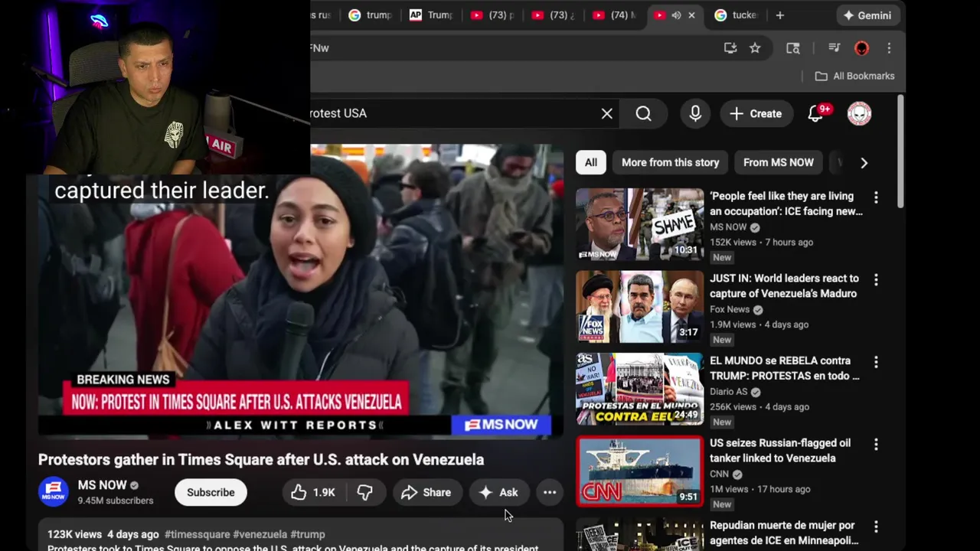Click the page vertical scrollbar
The image size is (980, 551).
pos(900,153)
